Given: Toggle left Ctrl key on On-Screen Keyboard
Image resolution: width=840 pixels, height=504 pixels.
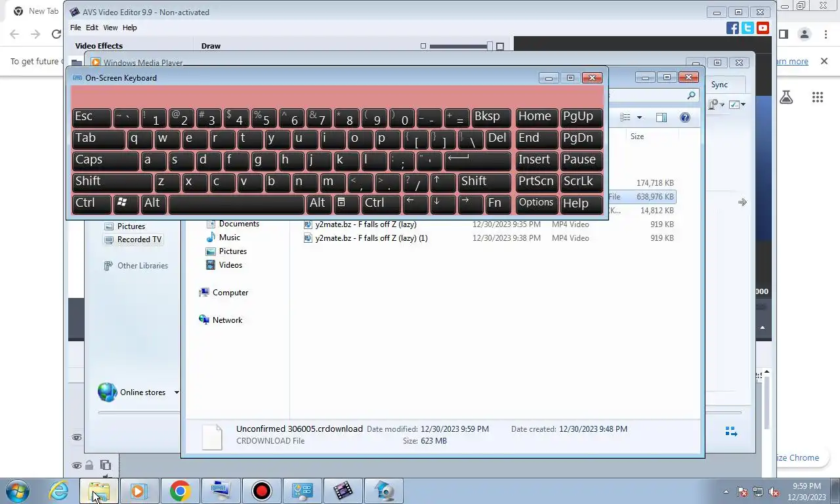Looking at the screenshot, I should [x=92, y=203].
